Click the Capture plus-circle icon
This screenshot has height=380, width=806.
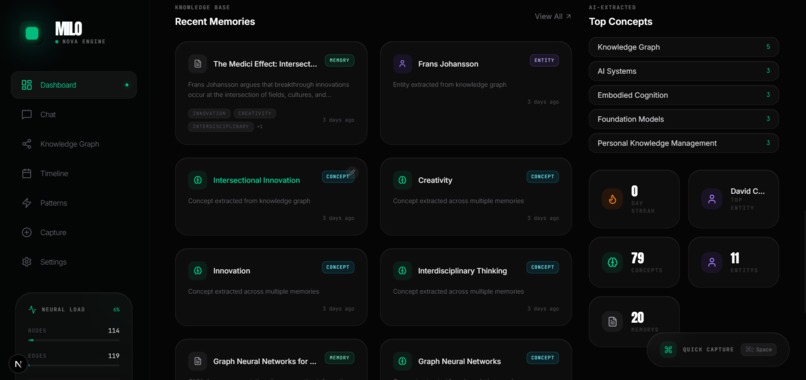coord(27,232)
